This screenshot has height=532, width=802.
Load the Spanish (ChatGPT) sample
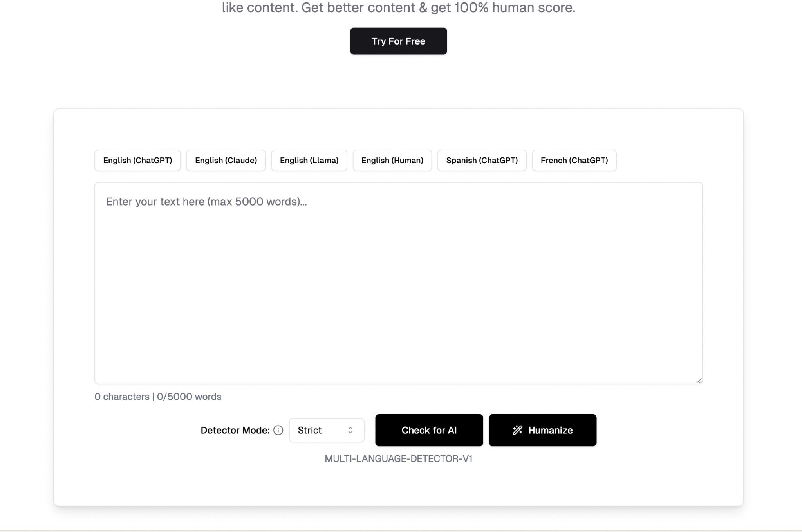click(482, 161)
